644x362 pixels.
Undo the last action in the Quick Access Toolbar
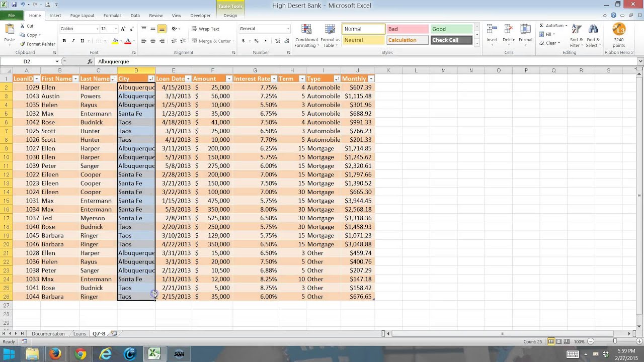click(24, 5)
